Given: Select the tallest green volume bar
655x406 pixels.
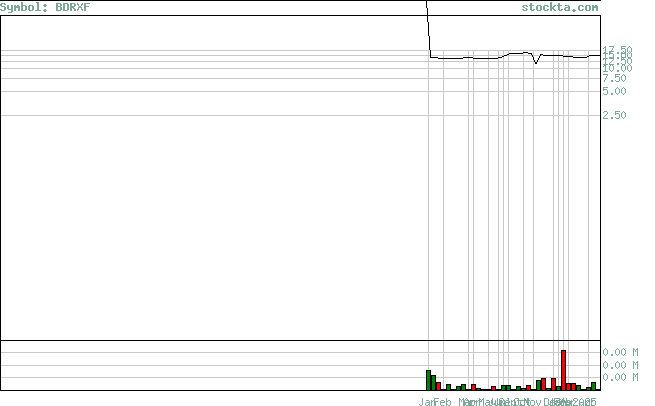Looking at the screenshot, I should (x=428, y=380).
